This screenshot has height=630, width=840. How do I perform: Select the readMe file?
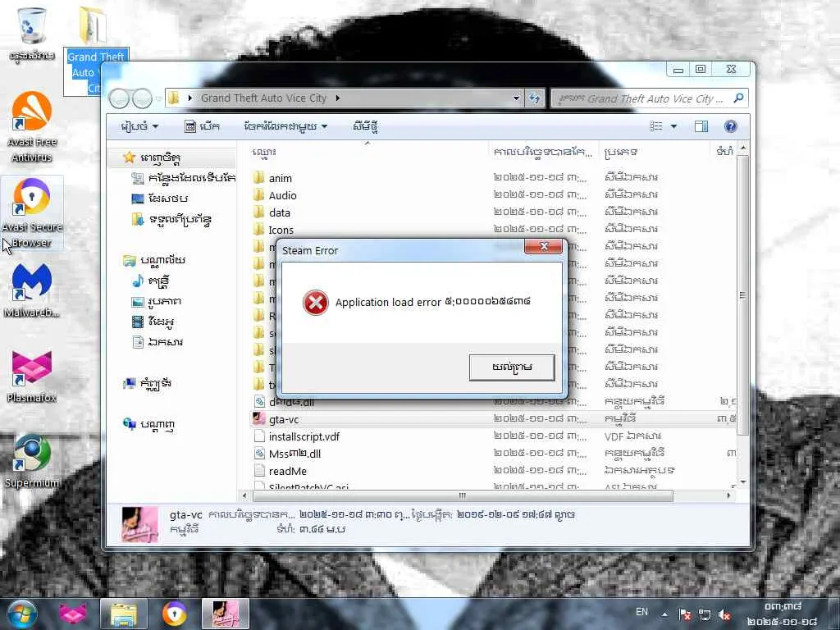280,471
